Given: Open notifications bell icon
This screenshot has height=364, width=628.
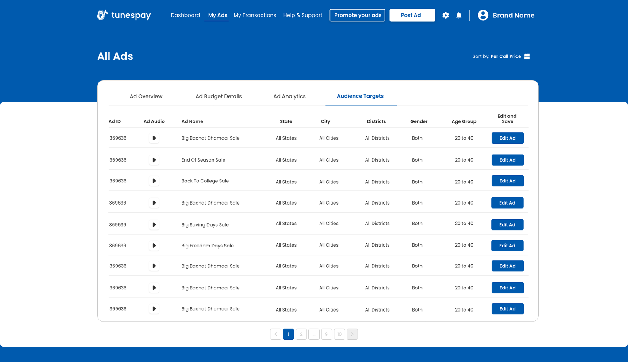Looking at the screenshot, I should tap(459, 15).
